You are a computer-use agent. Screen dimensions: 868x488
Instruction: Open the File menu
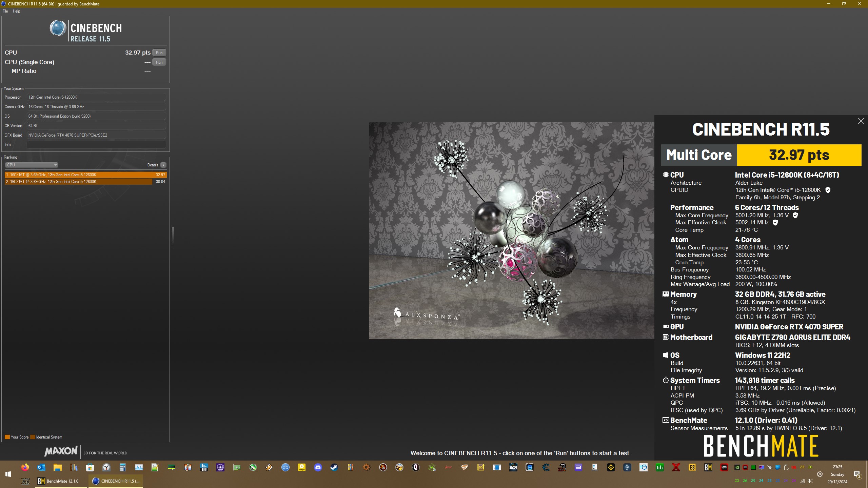coord(5,11)
